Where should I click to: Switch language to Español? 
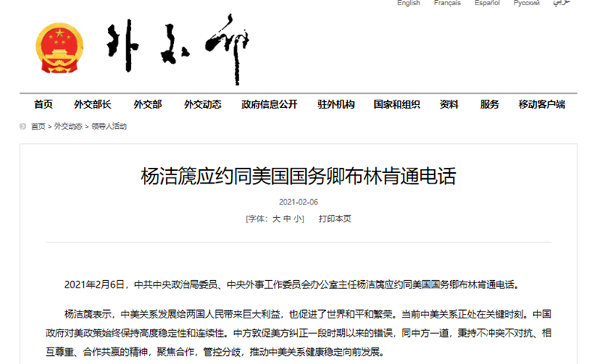click(487, 4)
